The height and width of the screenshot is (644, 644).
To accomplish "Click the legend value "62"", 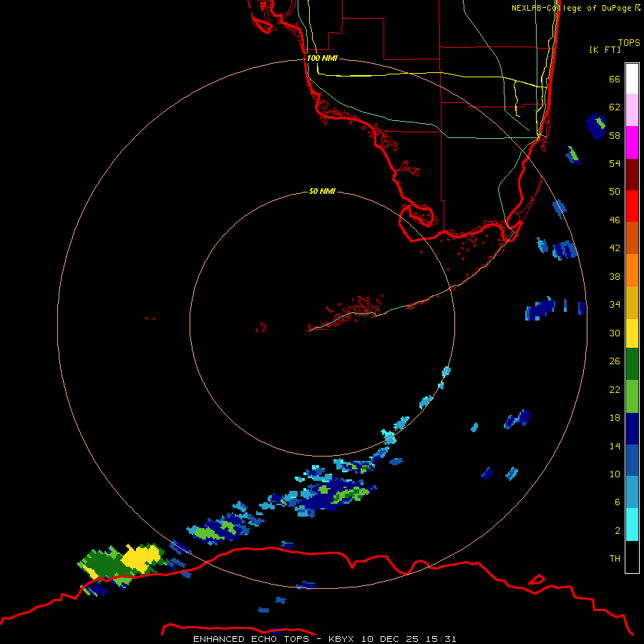I will [615, 107].
